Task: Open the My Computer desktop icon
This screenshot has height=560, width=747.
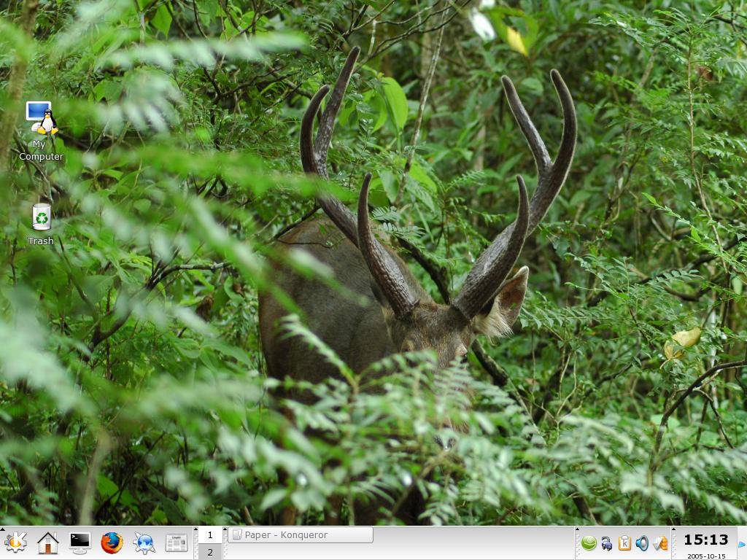Action: click(x=41, y=131)
